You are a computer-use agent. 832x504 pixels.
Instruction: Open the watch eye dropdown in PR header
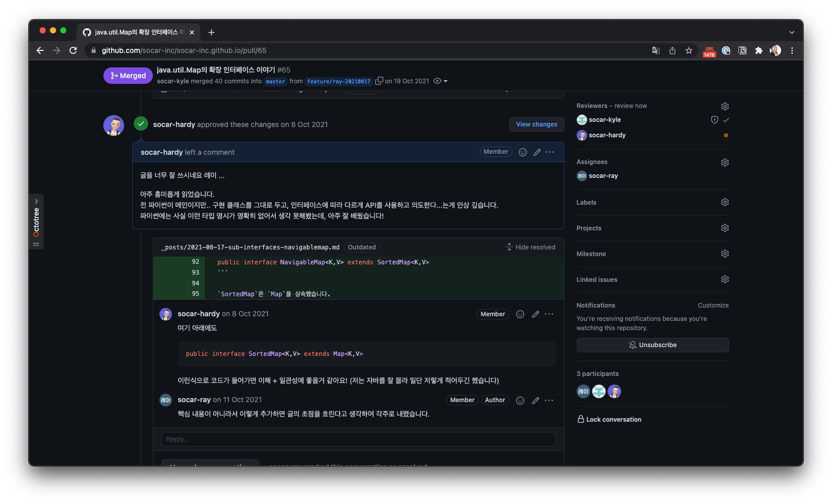tap(440, 81)
